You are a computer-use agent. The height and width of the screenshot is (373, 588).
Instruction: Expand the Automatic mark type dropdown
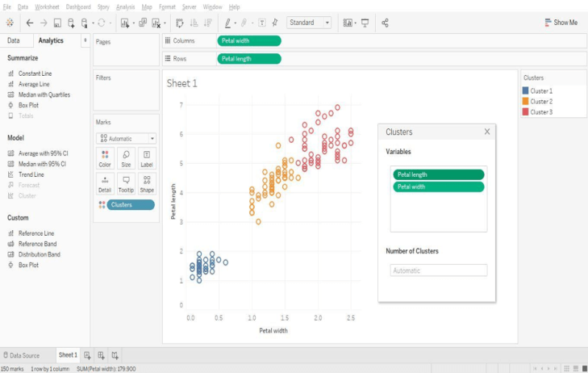[x=125, y=138]
